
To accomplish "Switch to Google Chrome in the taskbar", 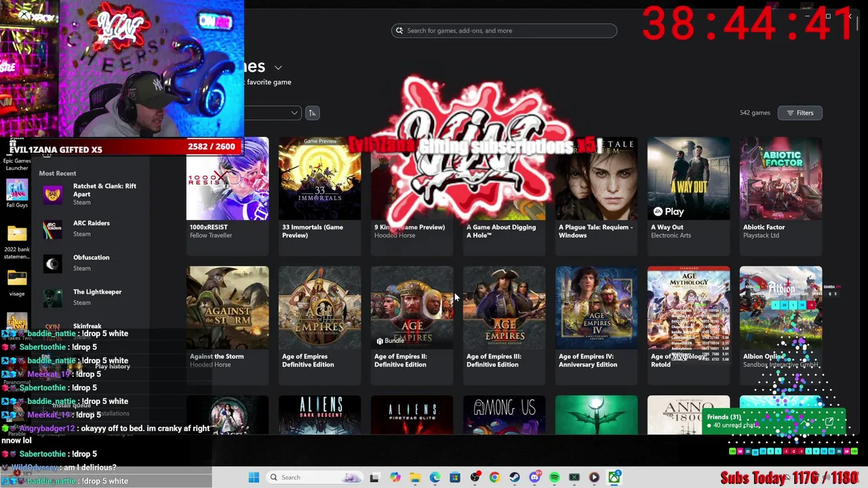I will click(x=494, y=477).
